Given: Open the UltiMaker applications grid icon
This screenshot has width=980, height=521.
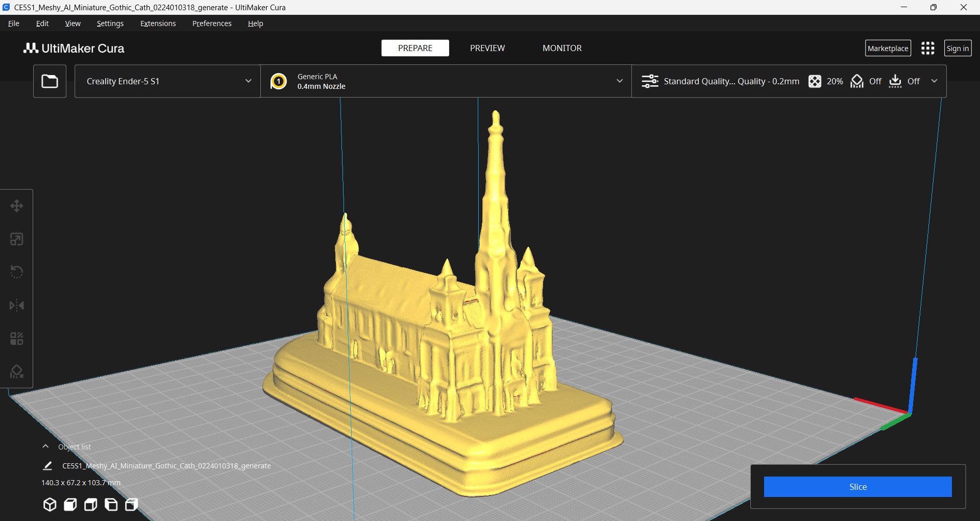Looking at the screenshot, I should point(928,48).
